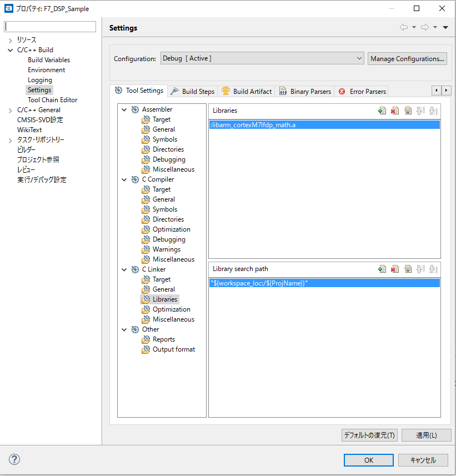This screenshot has height=476, width=456.
Task: Select Build Variables in the left tree
Action: point(49,60)
